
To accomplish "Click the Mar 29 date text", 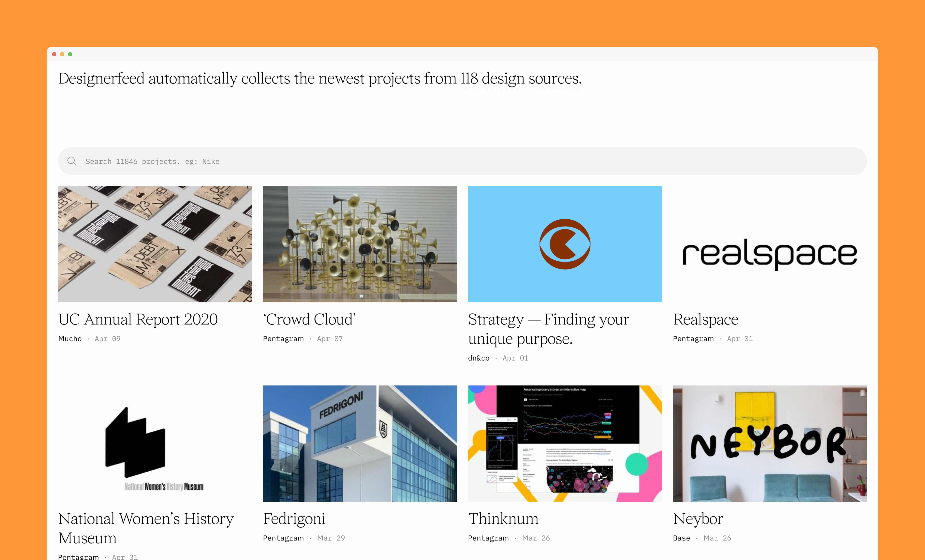I will [331, 538].
